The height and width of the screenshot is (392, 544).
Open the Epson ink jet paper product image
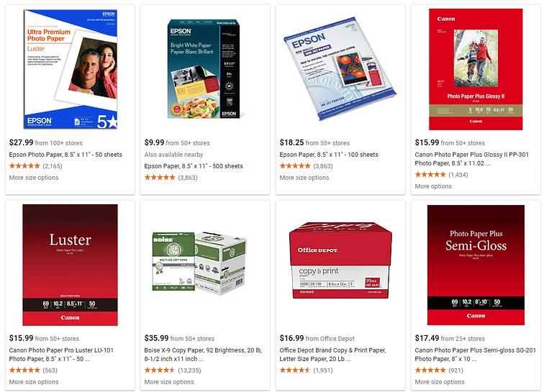(x=340, y=68)
